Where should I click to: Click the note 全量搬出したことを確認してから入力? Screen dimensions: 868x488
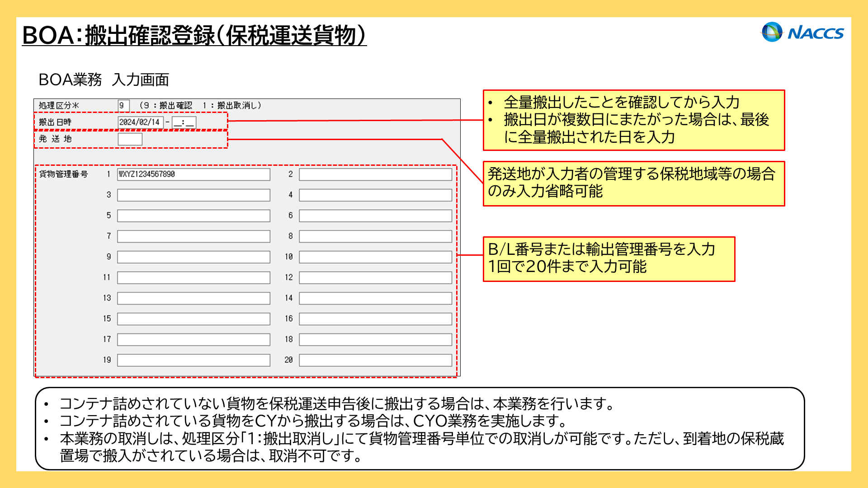click(x=622, y=103)
